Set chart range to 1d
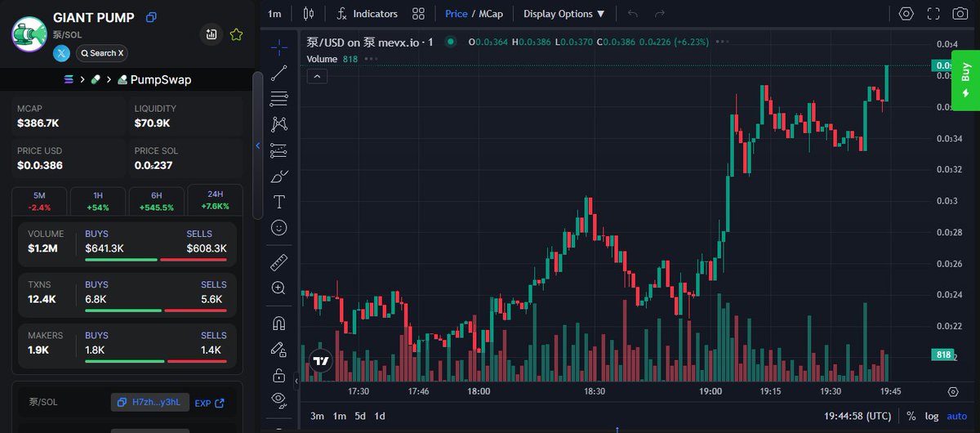 [x=380, y=416]
